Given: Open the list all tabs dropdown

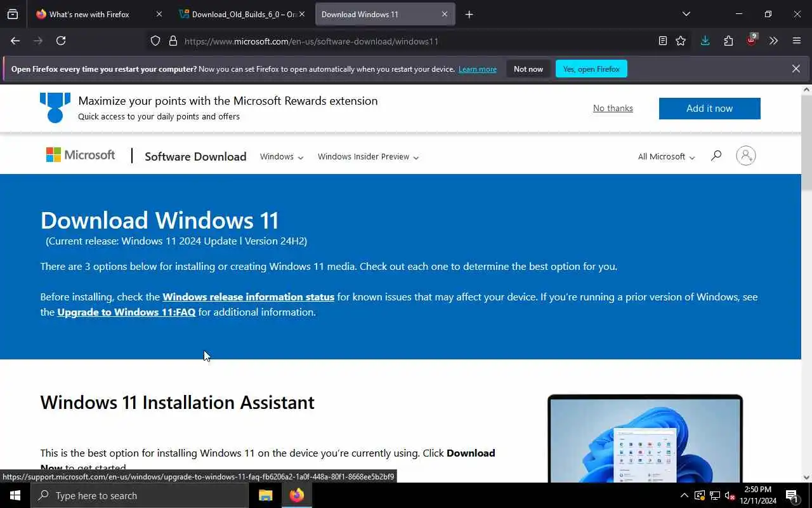Looking at the screenshot, I should 686,14.
